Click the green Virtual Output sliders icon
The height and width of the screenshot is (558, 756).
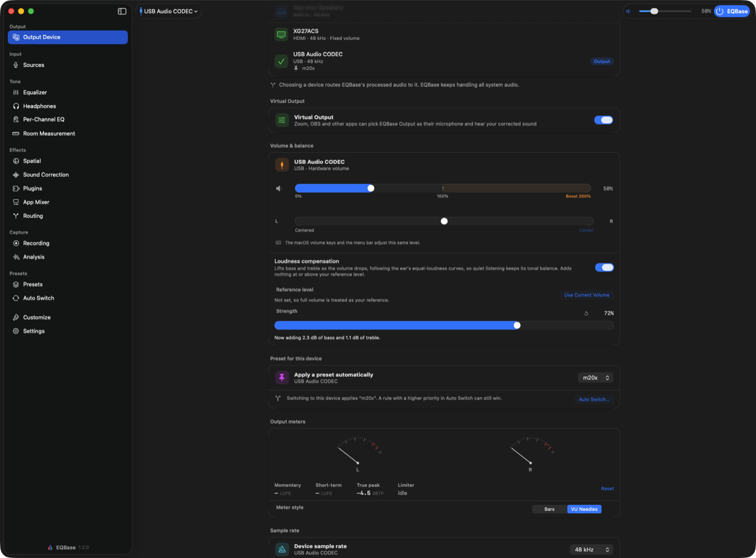pyautogui.click(x=282, y=120)
